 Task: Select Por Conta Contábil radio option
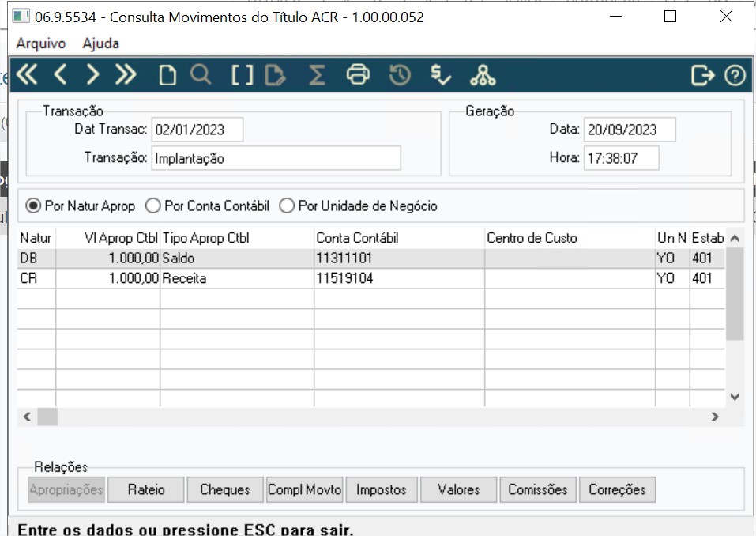point(207,206)
